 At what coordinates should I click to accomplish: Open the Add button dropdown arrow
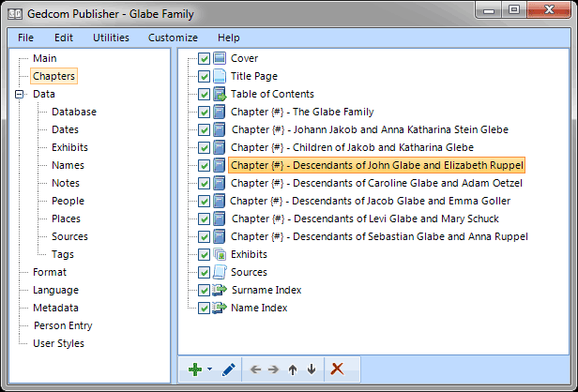click(210, 369)
